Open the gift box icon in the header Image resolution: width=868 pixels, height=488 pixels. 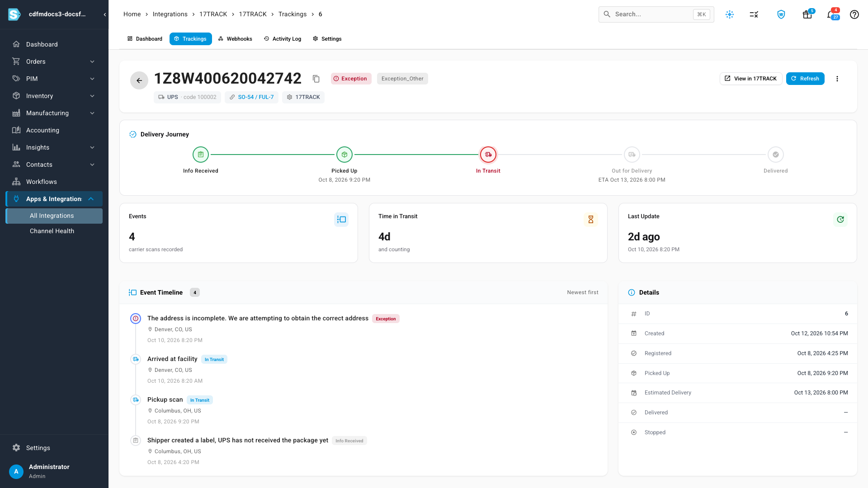[x=807, y=14]
